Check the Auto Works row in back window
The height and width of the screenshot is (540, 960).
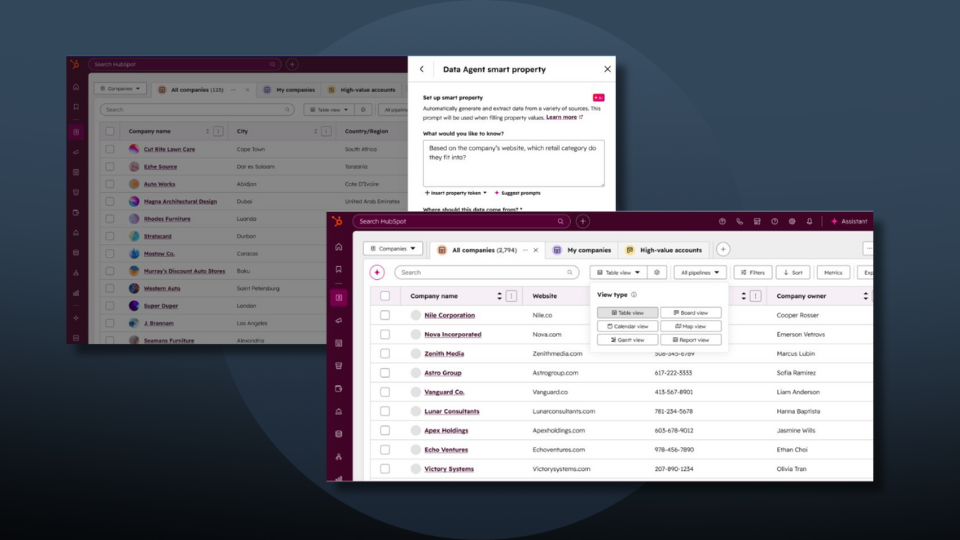pyautogui.click(x=110, y=184)
